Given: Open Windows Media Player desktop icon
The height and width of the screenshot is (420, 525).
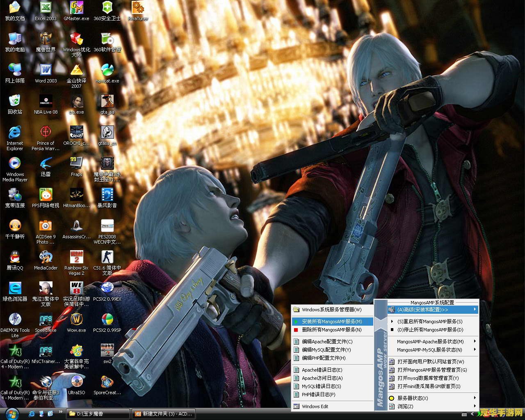Looking at the screenshot, I should click(x=15, y=169).
